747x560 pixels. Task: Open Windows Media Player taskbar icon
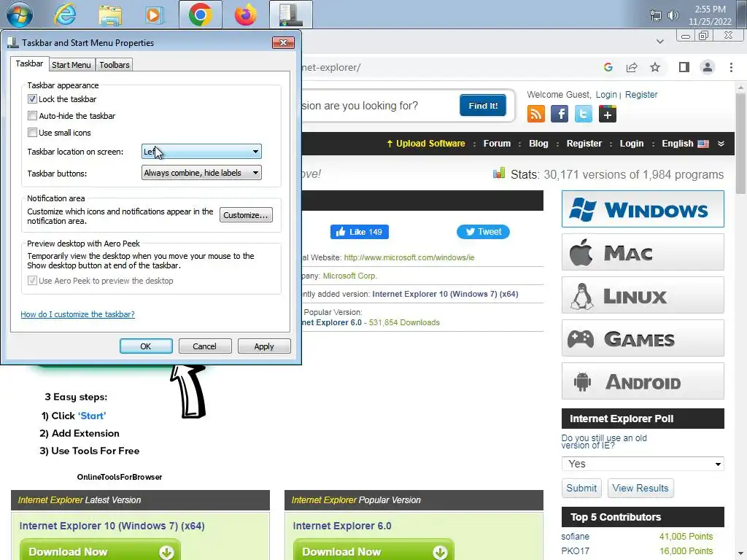154,15
